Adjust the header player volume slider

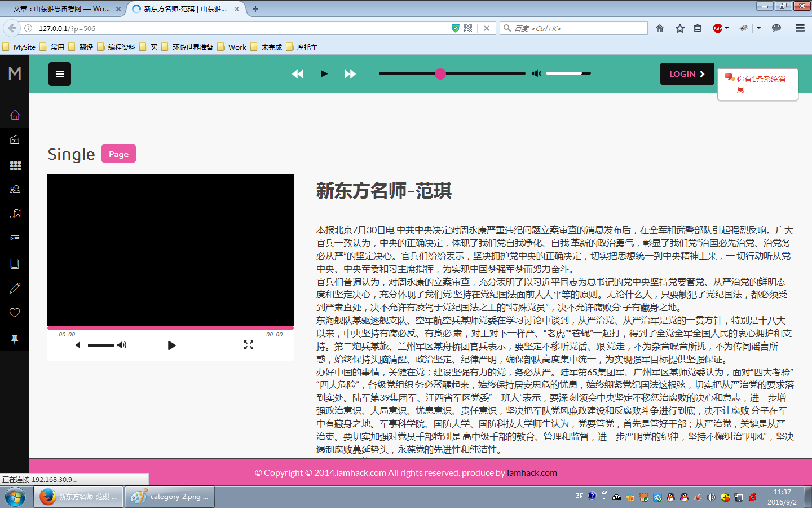[x=568, y=73]
